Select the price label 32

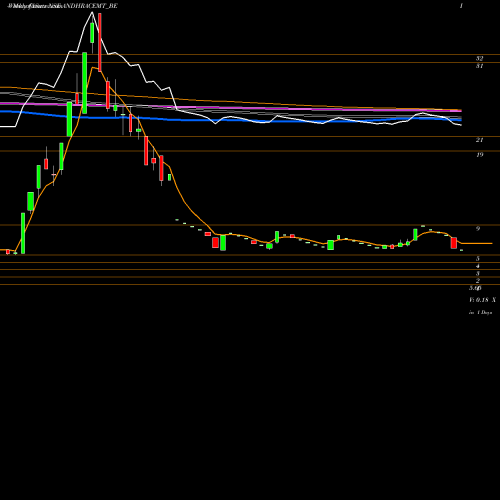479,58
